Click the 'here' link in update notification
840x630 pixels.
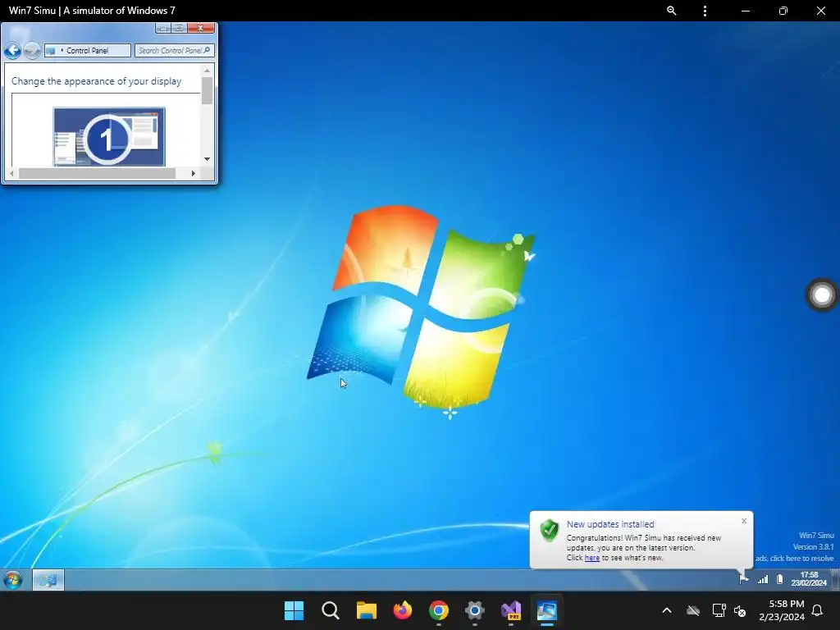(x=592, y=558)
